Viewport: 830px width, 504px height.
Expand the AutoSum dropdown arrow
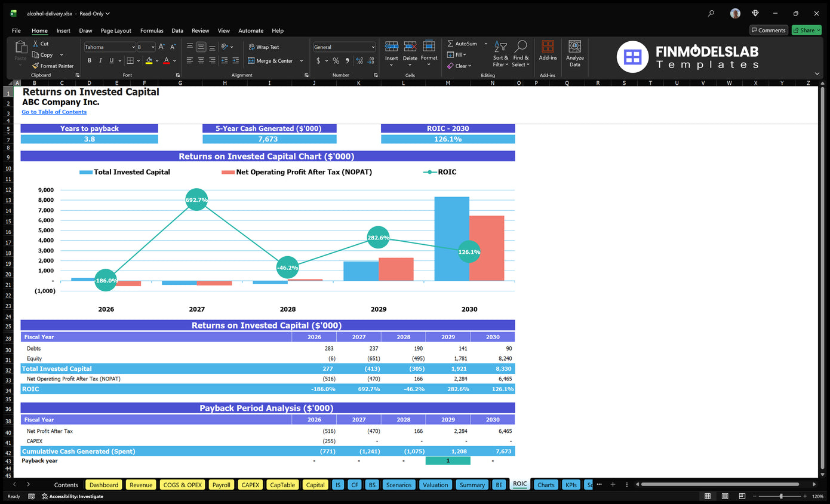coord(486,44)
